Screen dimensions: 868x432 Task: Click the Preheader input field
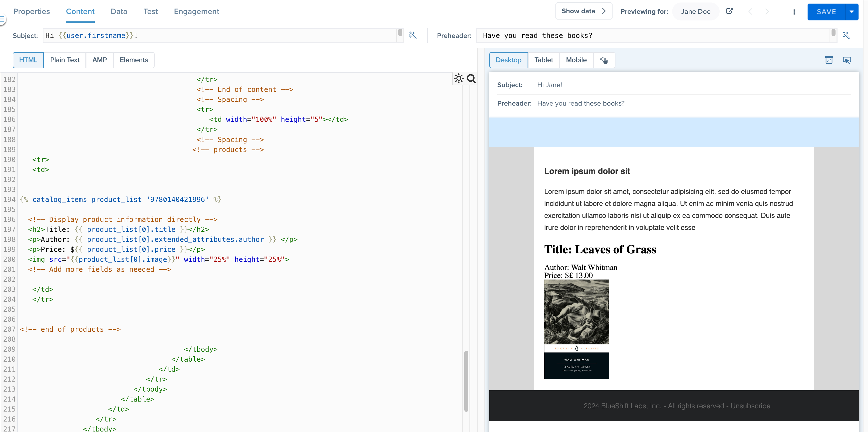(x=653, y=35)
